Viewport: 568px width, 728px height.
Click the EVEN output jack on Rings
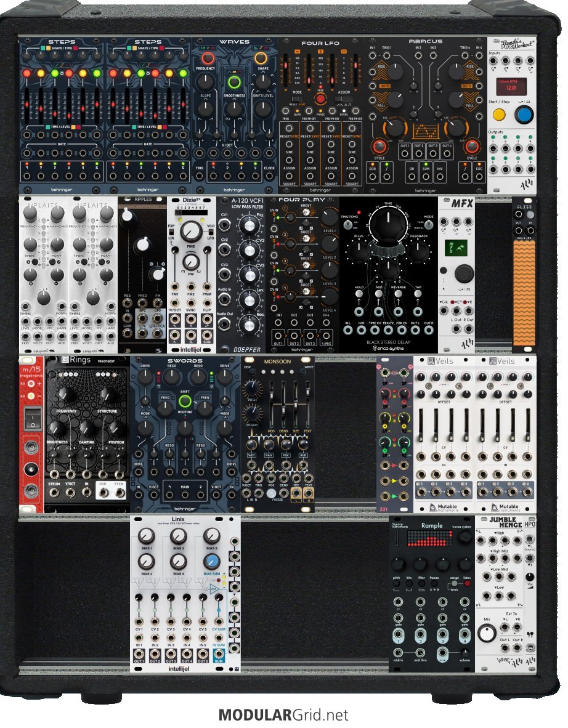(x=120, y=492)
